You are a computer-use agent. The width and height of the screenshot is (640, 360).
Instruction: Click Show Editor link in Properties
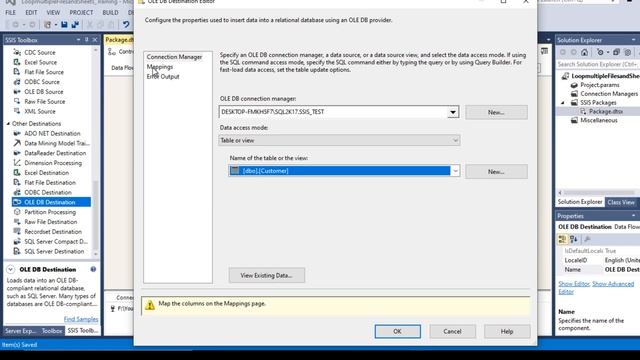[574, 284]
